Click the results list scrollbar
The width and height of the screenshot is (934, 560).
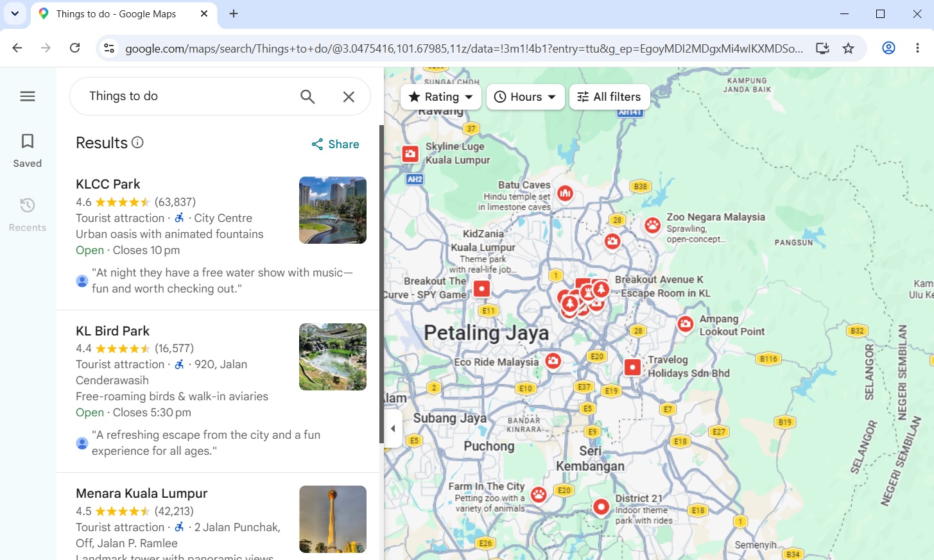pos(381,284)
